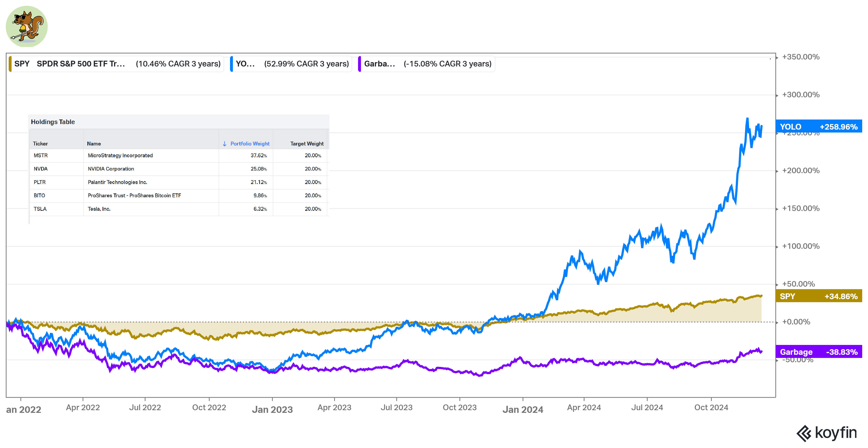Click the 21.12% portfolio weight value
This screenshot has height=448, width=868.
(259, 182)
